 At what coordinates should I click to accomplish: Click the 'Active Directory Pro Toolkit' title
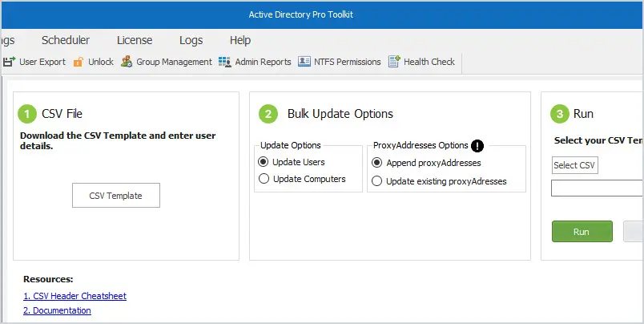coord(301,14)
